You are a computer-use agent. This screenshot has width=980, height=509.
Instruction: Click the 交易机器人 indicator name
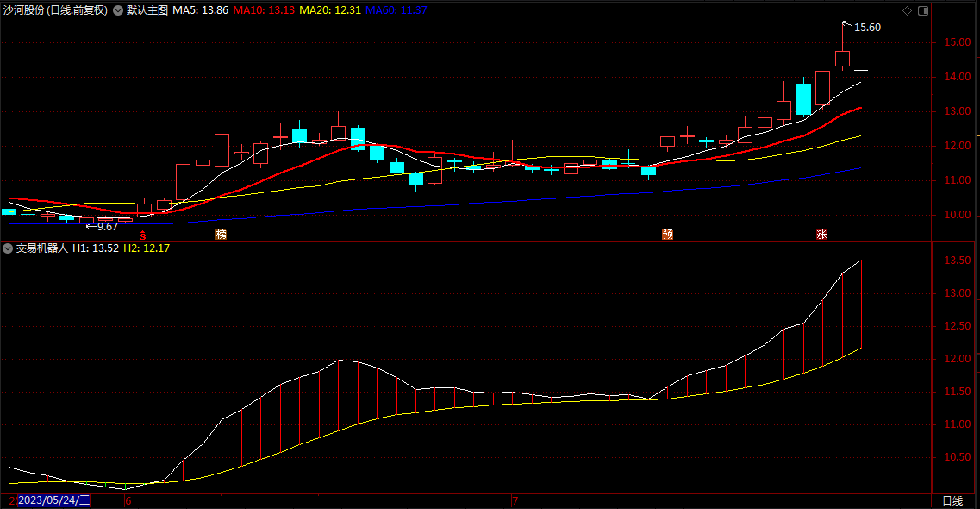coord(42,248)
